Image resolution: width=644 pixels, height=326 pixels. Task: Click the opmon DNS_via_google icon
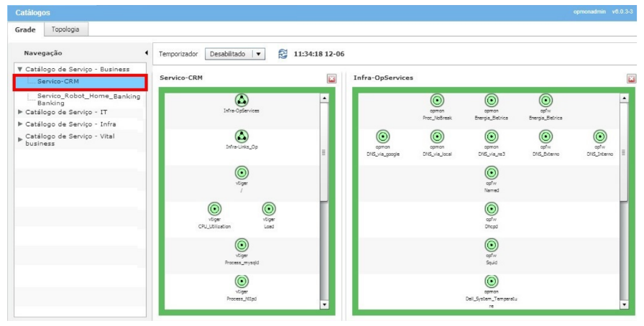click(382, 136)
